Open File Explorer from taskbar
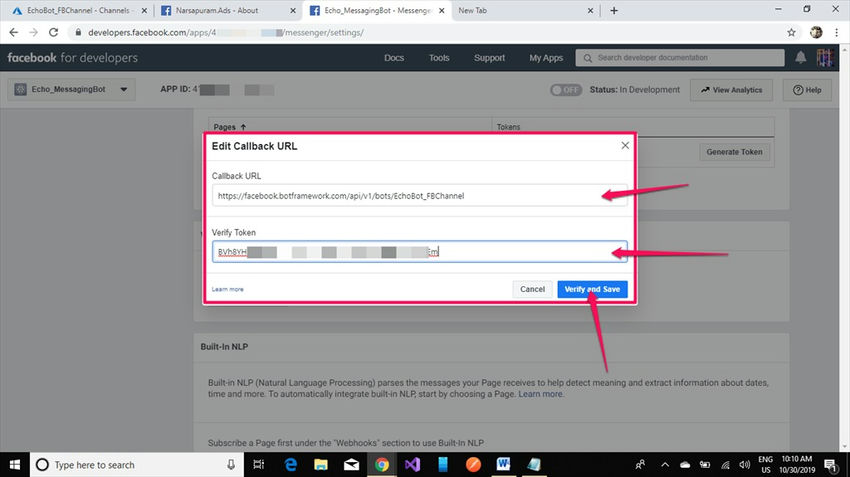The width and height of the screenshot is (850, 477). [321, 465]
